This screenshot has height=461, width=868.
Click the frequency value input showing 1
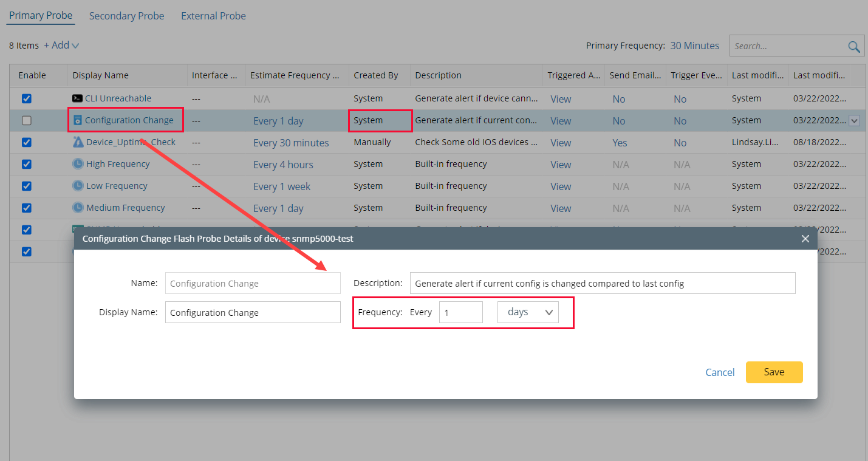tap(460, 312)
